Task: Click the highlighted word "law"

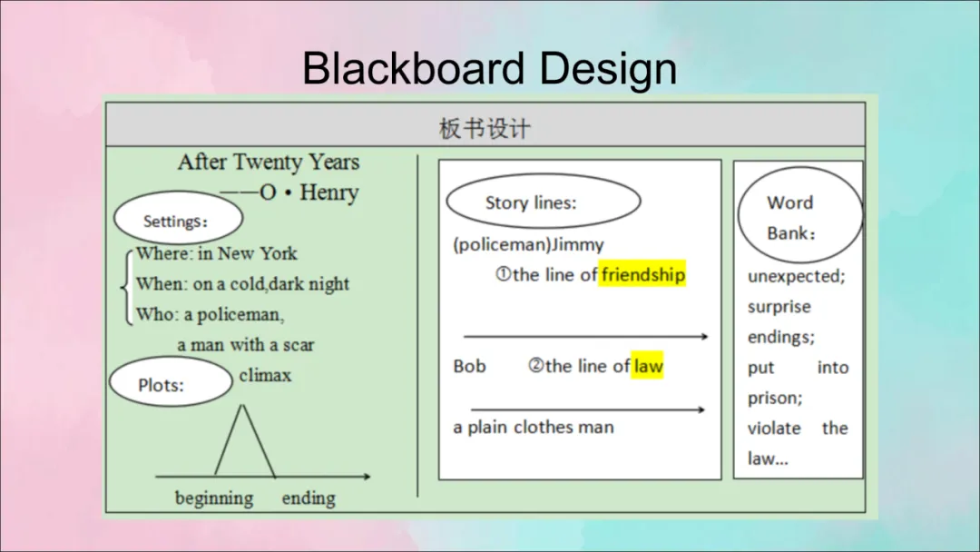Action: (x=648, y=366)
